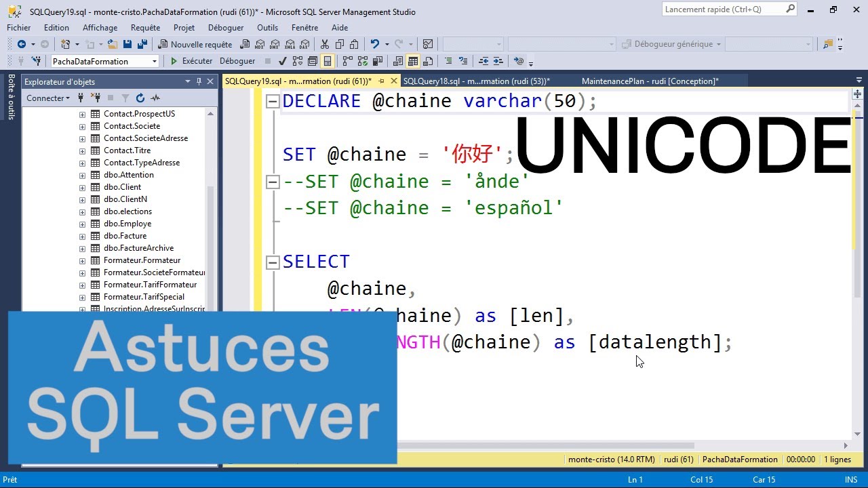Click the navigate backward arrow icon
This screenshot has width=868, height=488.
click(22, 44)
